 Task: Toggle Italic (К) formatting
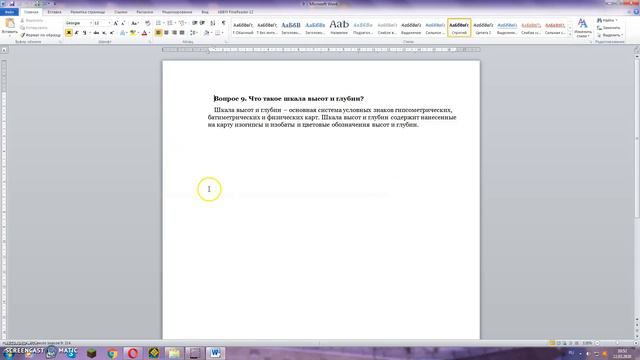click(x=76, y=33)
